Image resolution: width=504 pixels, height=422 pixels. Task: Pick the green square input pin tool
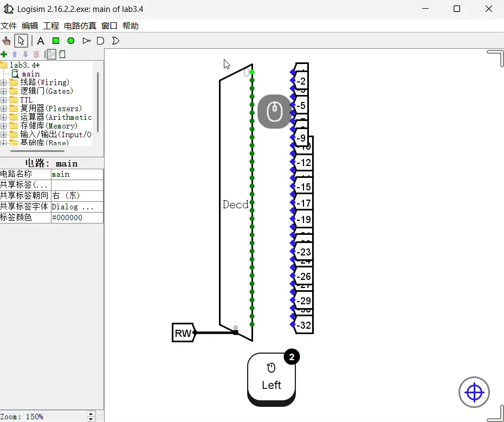[x=56, y=41]
